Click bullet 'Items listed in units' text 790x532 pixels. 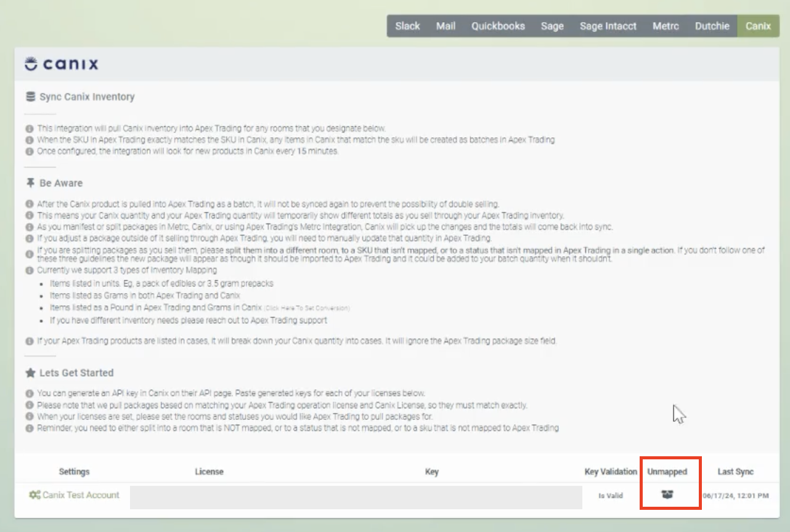[x=161, y=283]
